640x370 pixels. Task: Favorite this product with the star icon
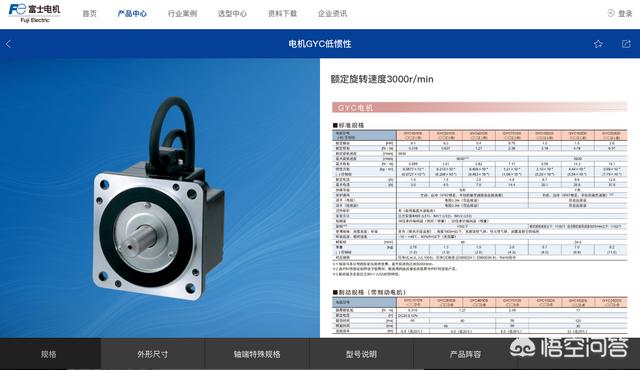(x=598, y=44)
